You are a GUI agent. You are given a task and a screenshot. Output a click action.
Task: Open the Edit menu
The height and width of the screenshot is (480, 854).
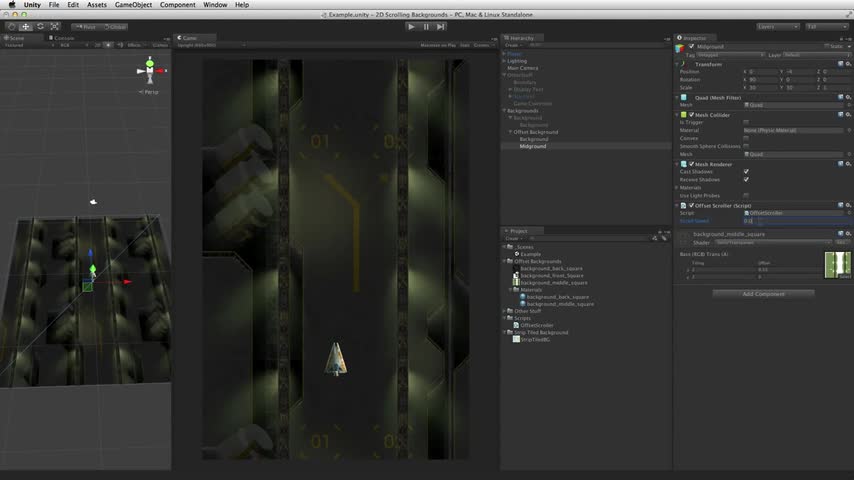click(x=73, y=5)
